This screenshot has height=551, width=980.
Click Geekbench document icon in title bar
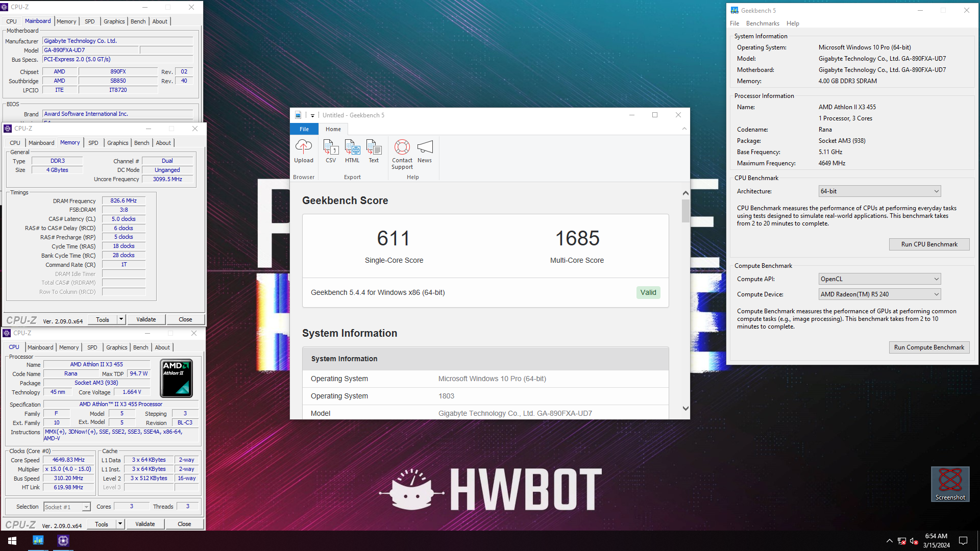(x=298, y=115)
